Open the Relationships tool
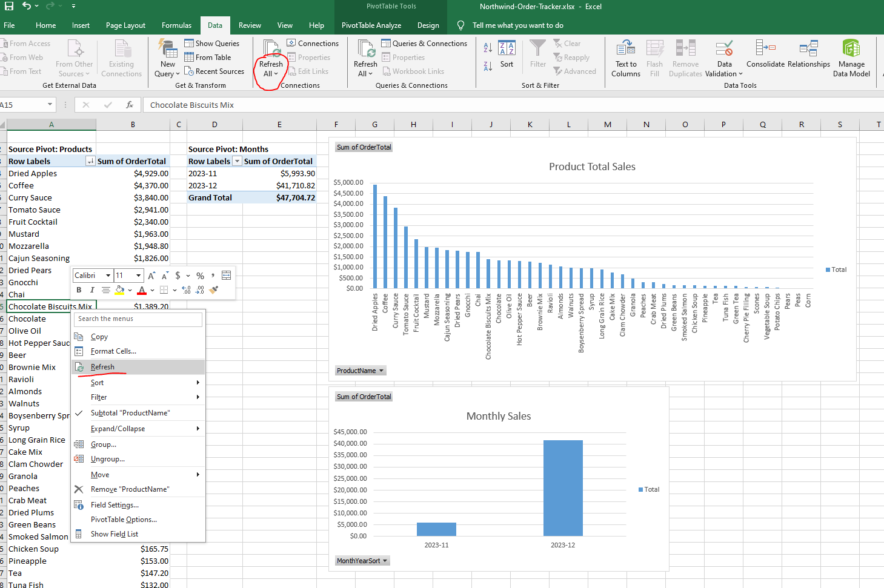884x588 pixels. pos(809,54)
